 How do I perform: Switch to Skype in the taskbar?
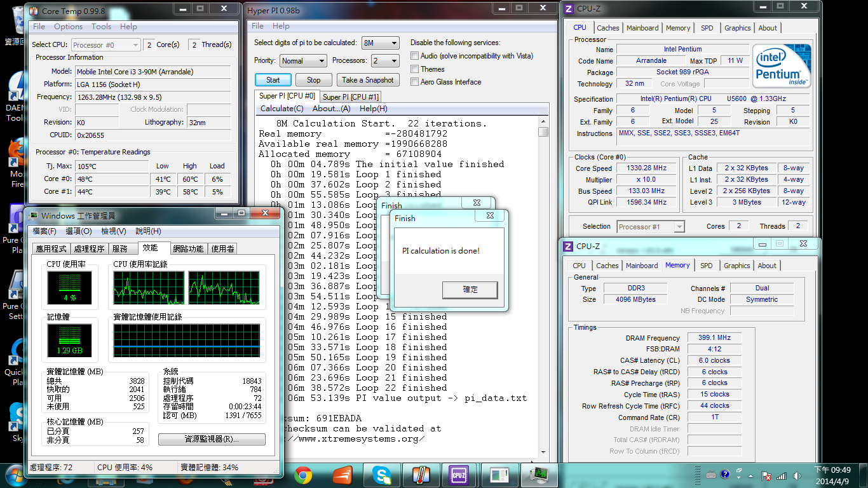click(x=382, y=475)
